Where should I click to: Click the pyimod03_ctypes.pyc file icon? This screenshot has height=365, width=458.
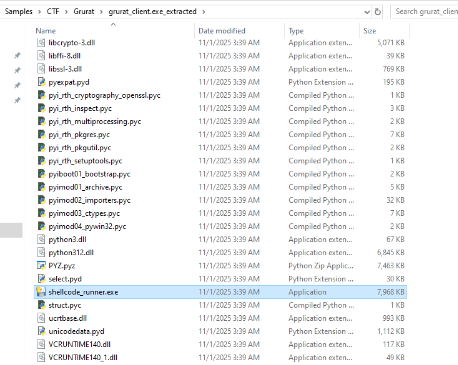[41, 213]
